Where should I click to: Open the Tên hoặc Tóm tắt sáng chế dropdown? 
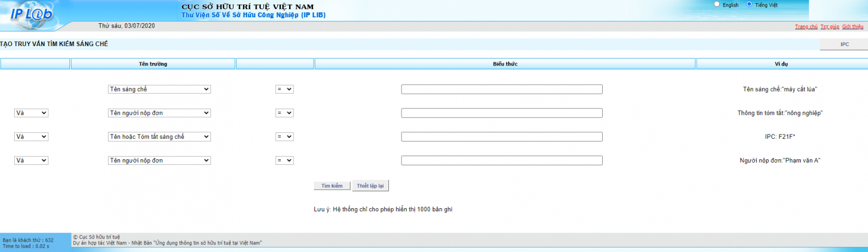[x=159, y=137]
